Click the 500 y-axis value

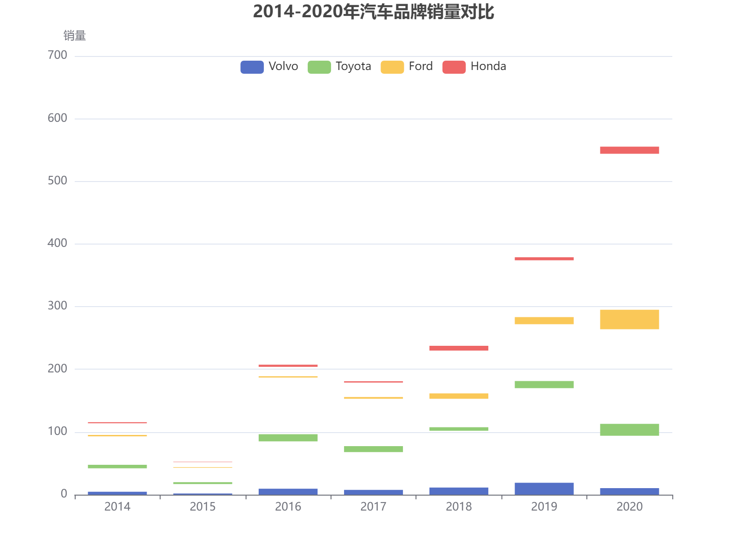pos(57,181)
